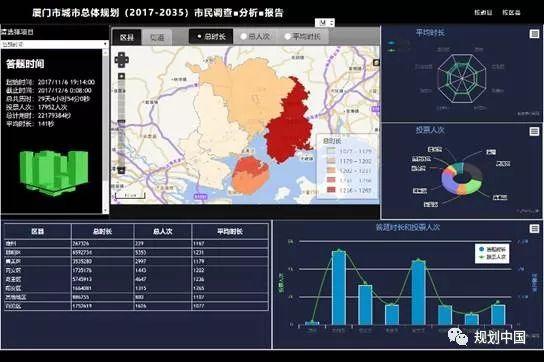
Task: Click the 17952人次 participant count value
Action: [x=52, y=107]
